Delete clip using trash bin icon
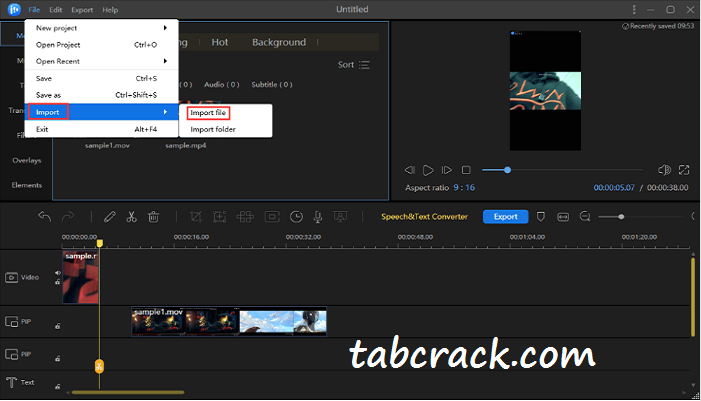The height and width of the screenshot is (401, 701). (x=153, y=217)
